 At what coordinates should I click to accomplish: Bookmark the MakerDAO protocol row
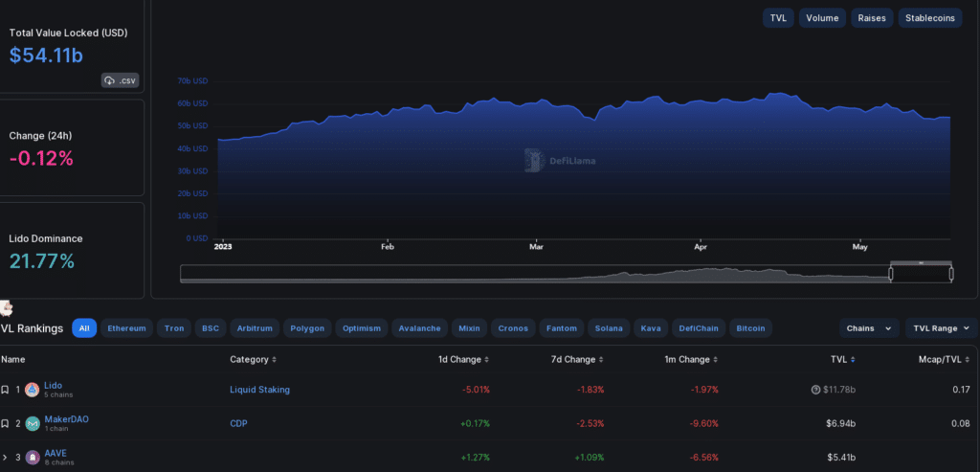[5, 423]
